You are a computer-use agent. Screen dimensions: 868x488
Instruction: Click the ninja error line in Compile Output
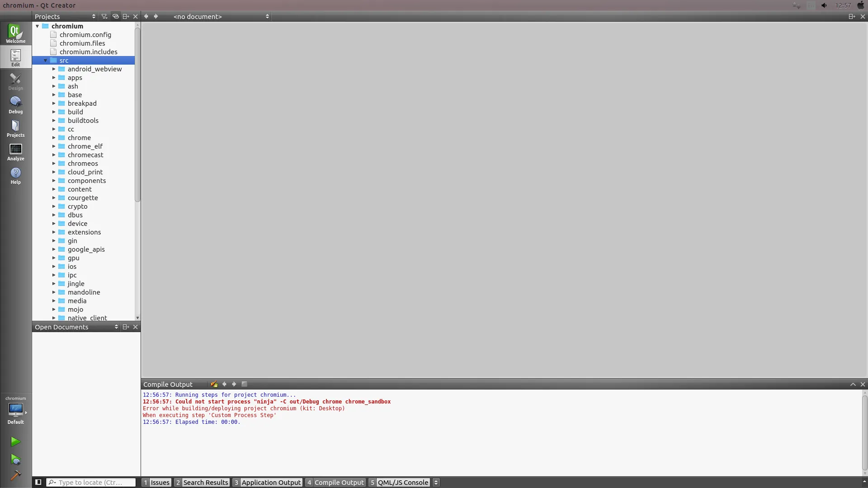click(267, 402)
